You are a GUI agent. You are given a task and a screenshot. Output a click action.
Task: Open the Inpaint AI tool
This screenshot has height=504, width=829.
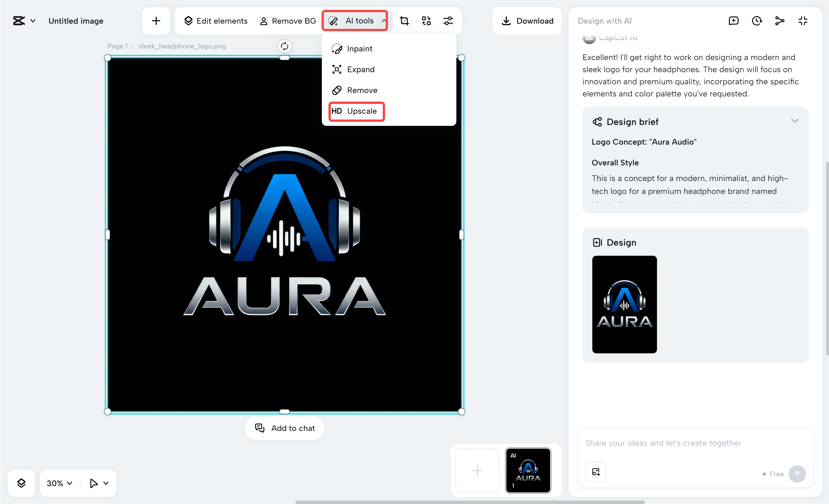(359, 48)
